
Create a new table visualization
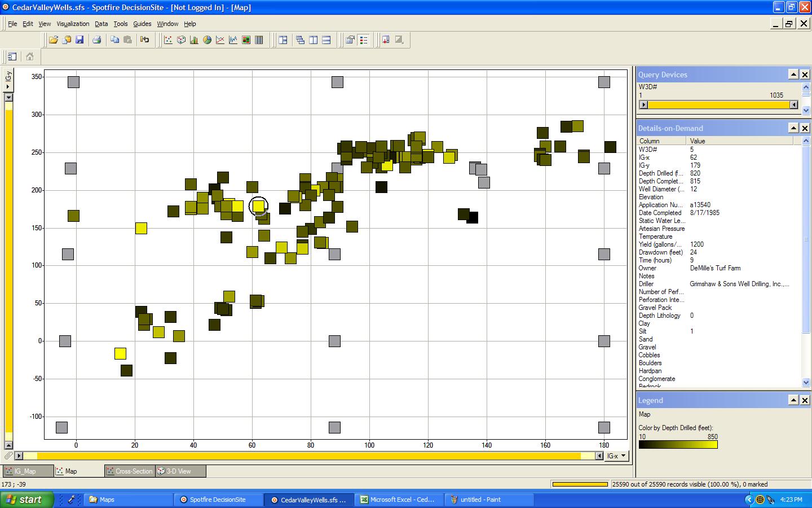pyautogui.click(x=259, y=40)
